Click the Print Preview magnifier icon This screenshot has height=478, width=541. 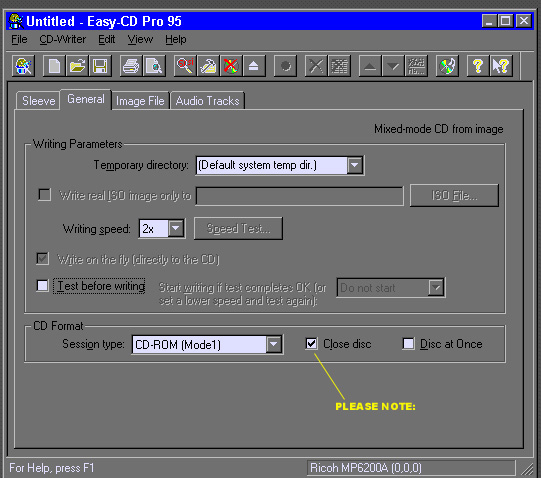pos(154,66)
